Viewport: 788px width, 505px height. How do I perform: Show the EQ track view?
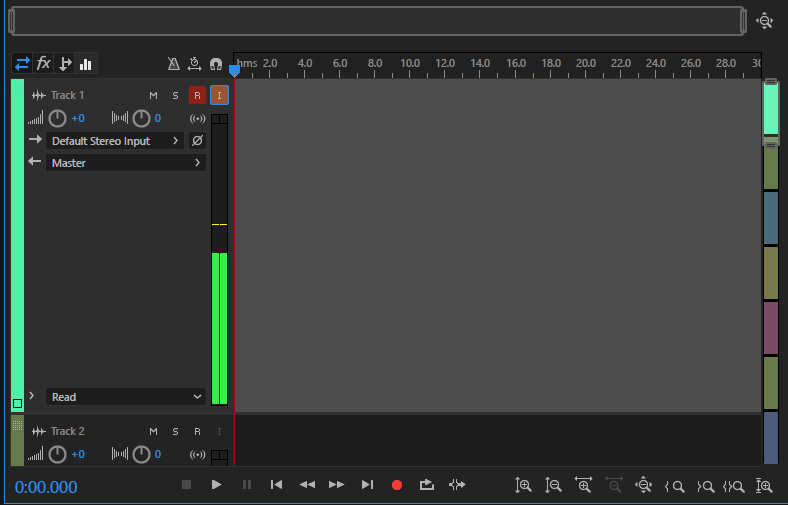tap(86, 64)
